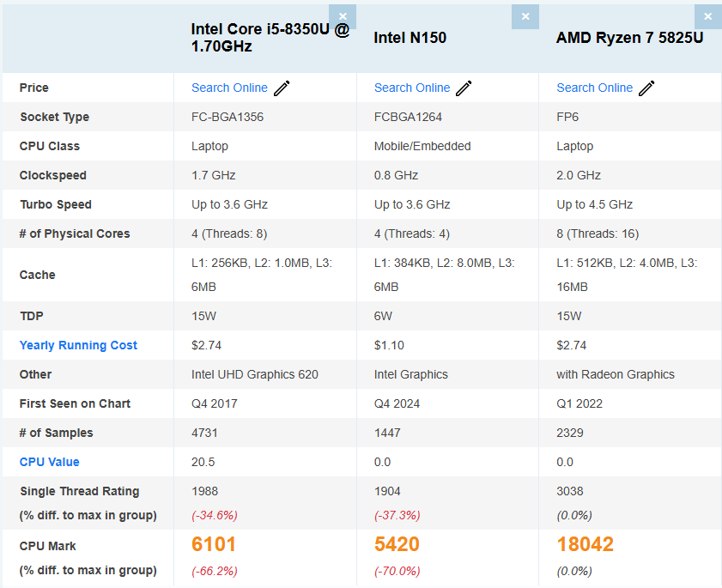Click the Intel N150 column heading
This screenshot has height=588, width=722.
[x=410, y=38]
